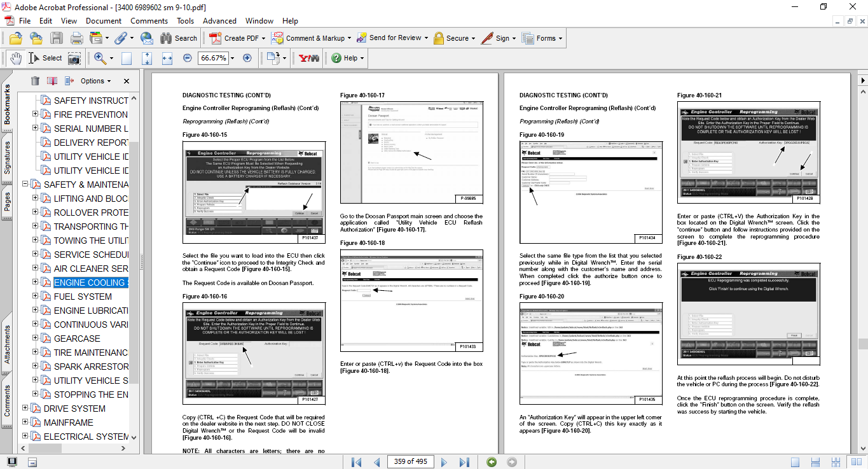Collapse the SAFETY & MAINTENANCE bookmark
868x469 pixels.
pyautogui.click(x=25, y=185)
